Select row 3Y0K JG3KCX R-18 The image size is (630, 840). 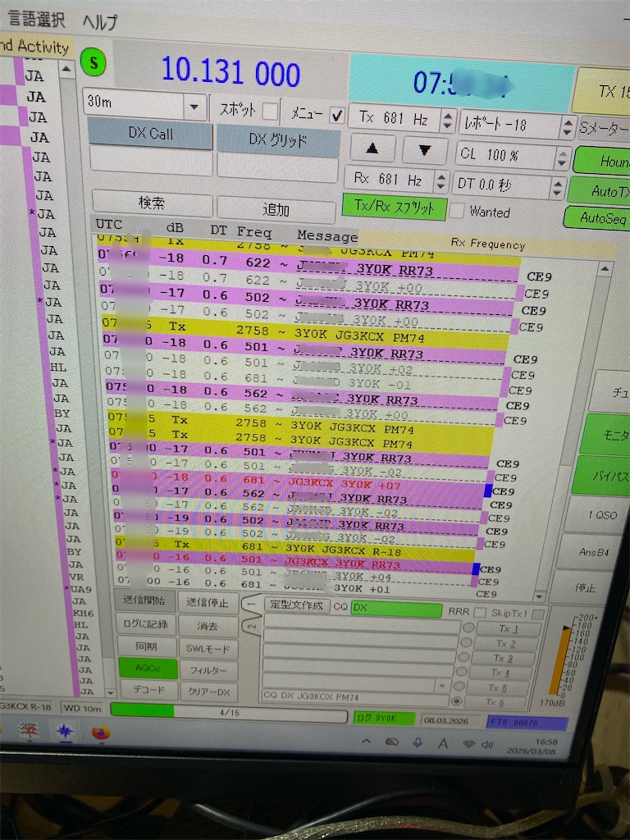pyautogui.click(x=296, y=549)
